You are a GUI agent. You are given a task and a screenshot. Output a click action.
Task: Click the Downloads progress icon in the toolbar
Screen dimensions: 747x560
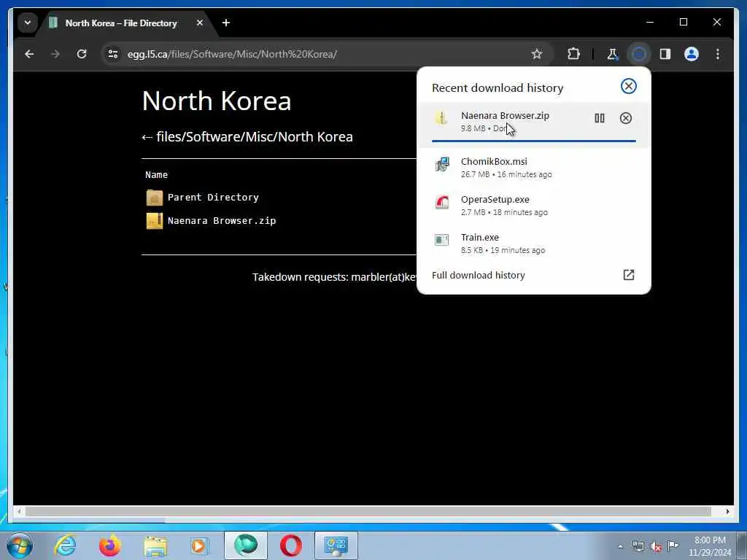[x=639, y=54]
